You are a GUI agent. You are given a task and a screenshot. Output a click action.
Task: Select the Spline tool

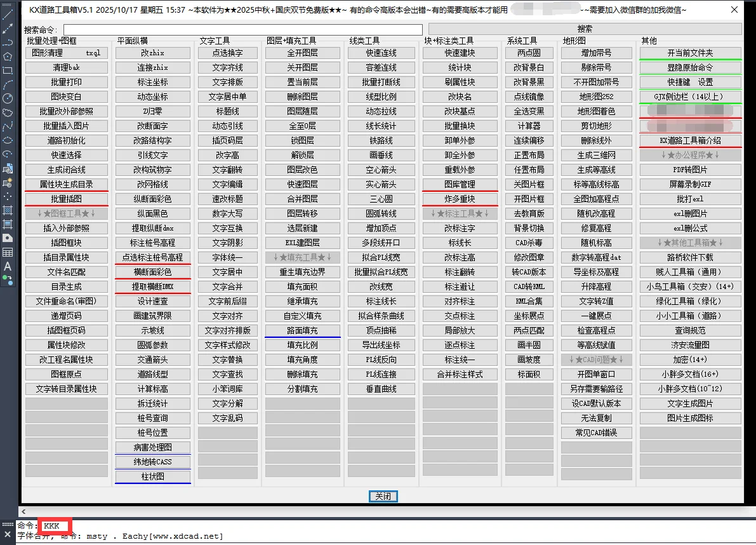[7, 126]
